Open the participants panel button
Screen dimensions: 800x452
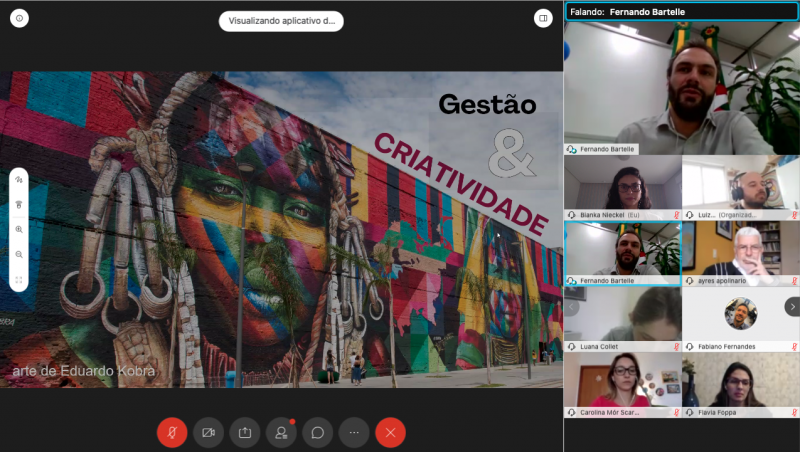[x=281, y=433]
